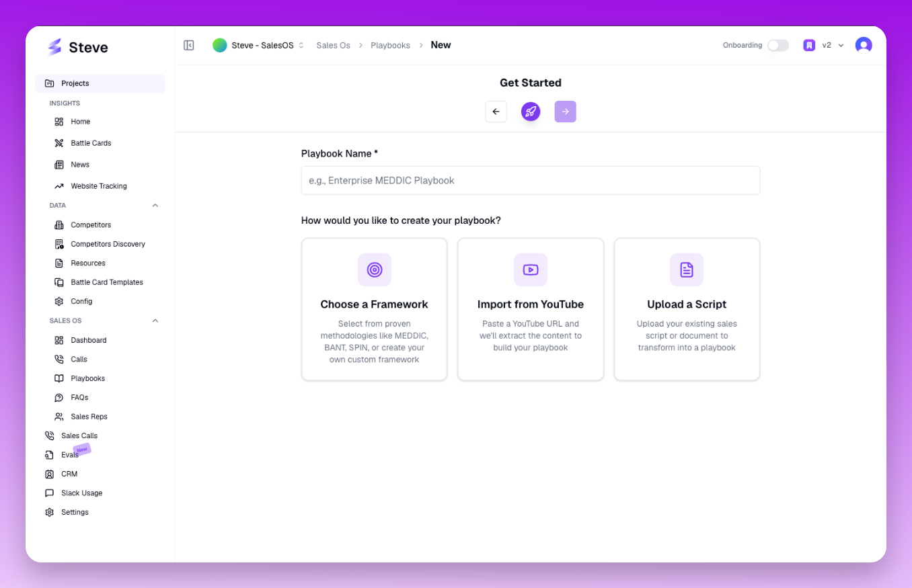The height and width of the screenshot is (588, 912).
Task: Open Evals with New badge
Action: [69, 455]
